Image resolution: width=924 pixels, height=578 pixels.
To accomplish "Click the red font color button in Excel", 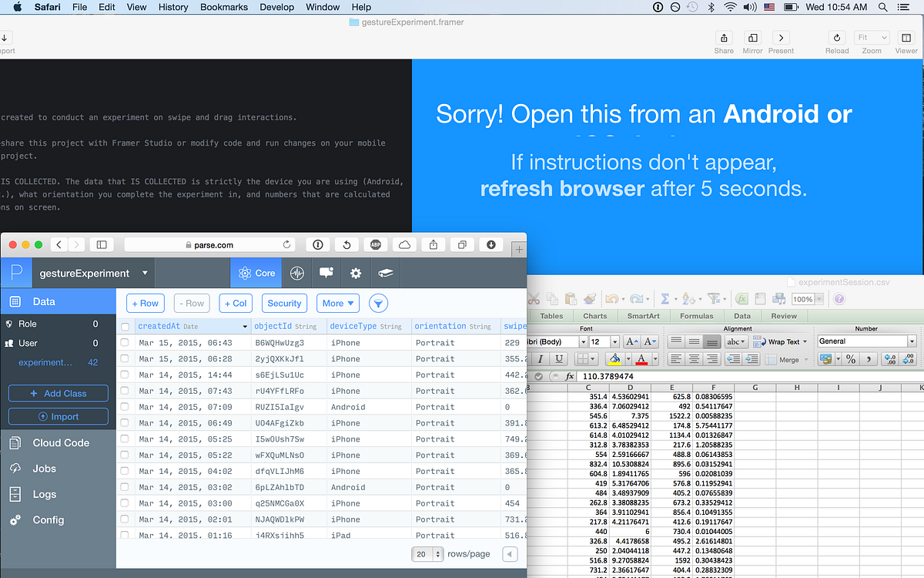I will (643, 359).
